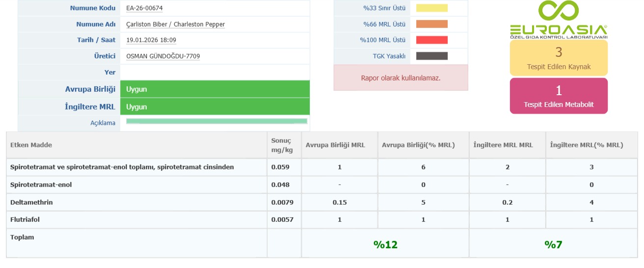Click the Avrupa Birliği(% MRL) column header
Viewport: 644px width, 268px height.
tap(418, 145)
